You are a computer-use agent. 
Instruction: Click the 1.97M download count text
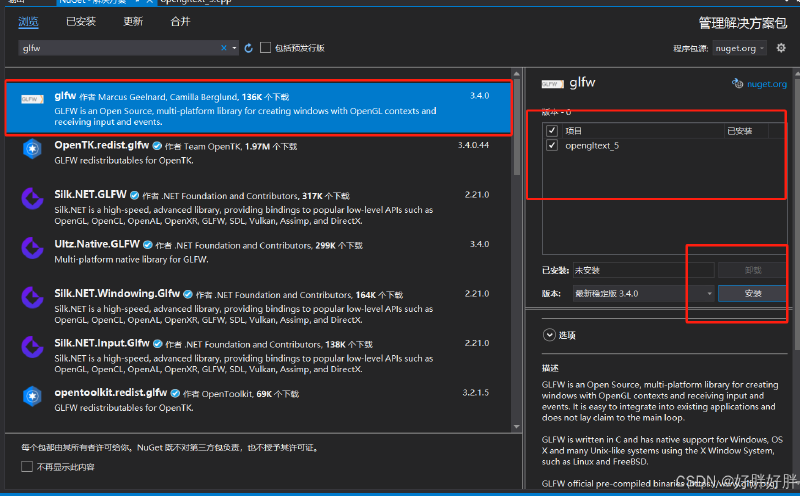coord(257,146)
